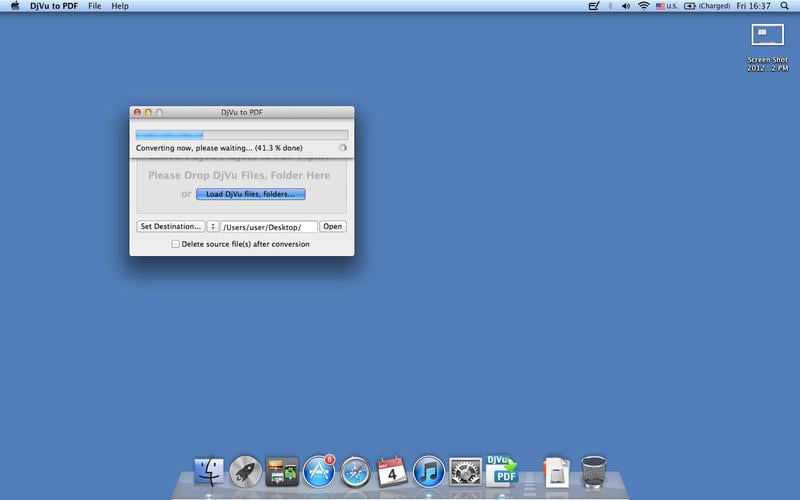The width and height of the screenshot is (800, 500).
Task: Open System Preferences gear icon
Action: [x=465, y=471]
